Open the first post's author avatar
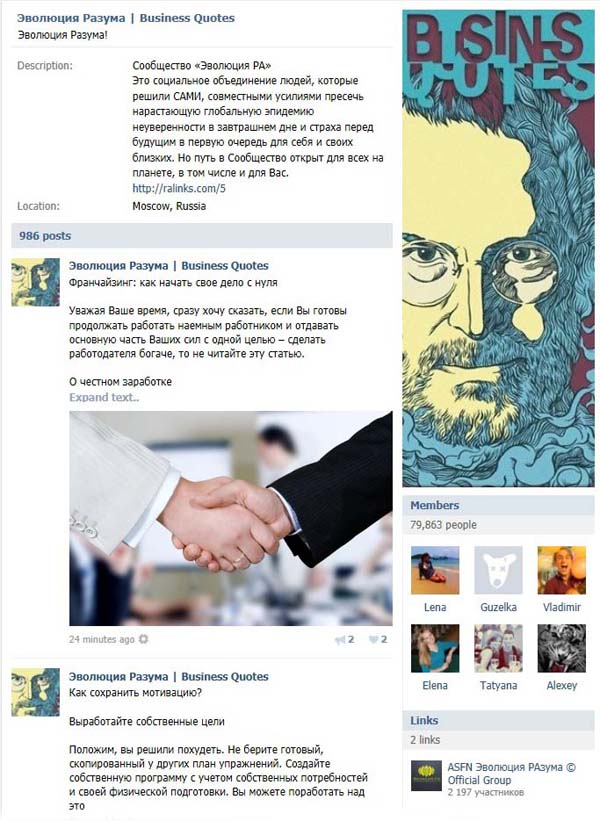This screenshot has height=821, width=600. (36, 282)
